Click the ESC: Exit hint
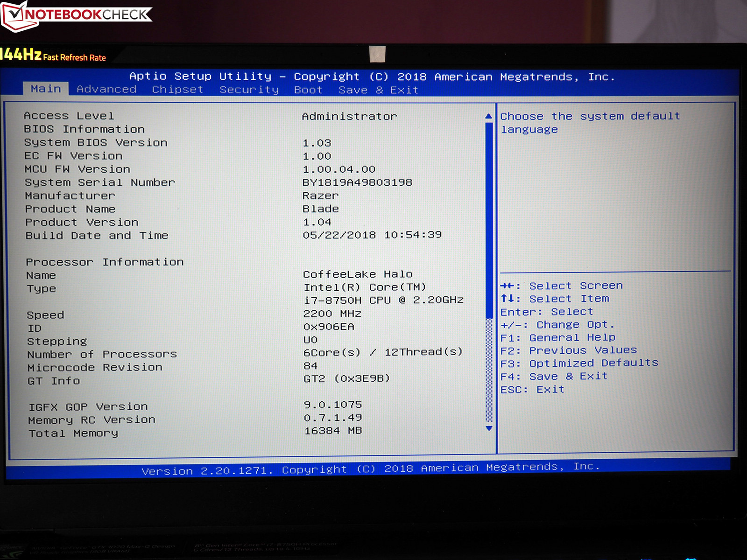747x560 pixels. tap(533, 390)
